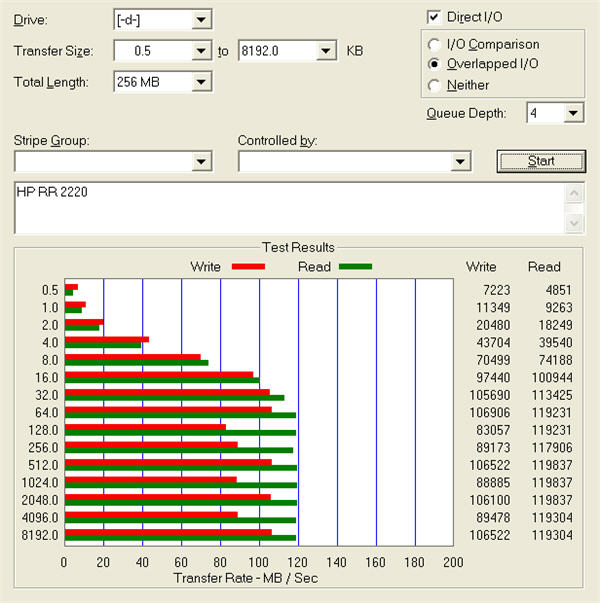
Task: Click the Write value 83057
Action: pos(493,430)
